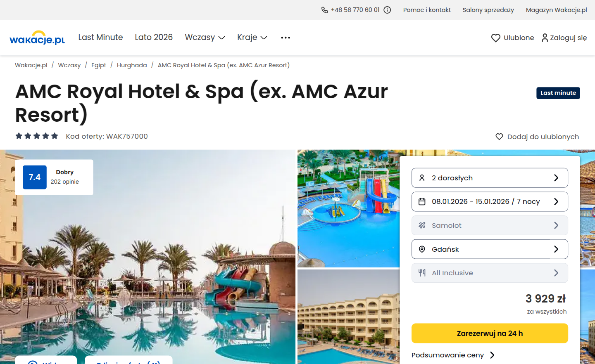Expand the Kraje dropdown menu

click(252, 38)
